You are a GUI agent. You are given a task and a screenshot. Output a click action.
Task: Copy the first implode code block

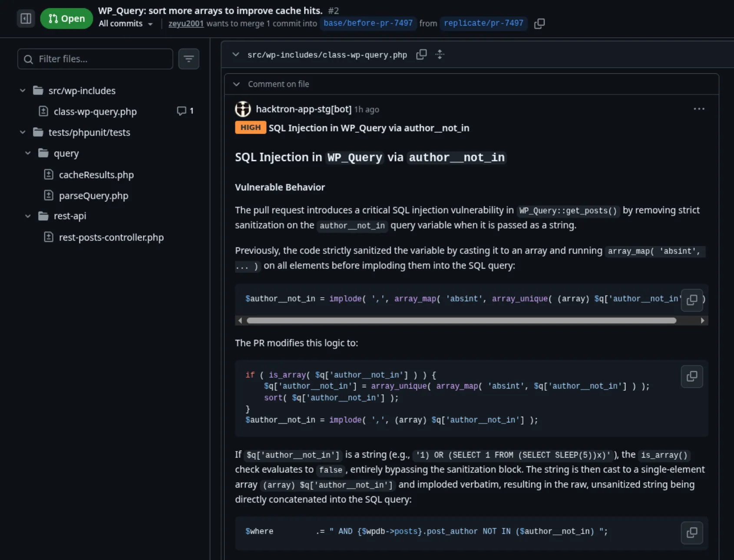[692, 300]
